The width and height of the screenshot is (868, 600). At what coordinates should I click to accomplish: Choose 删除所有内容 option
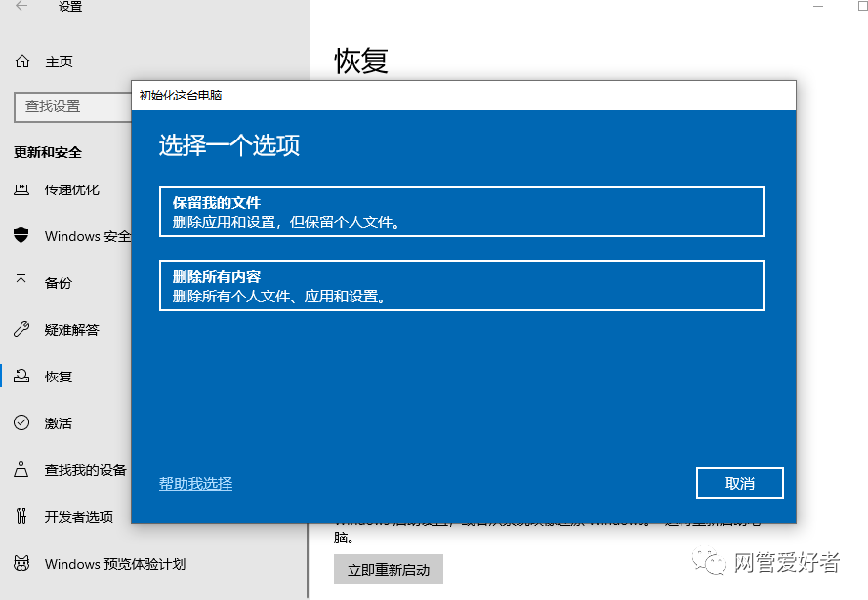pos(462,286)
